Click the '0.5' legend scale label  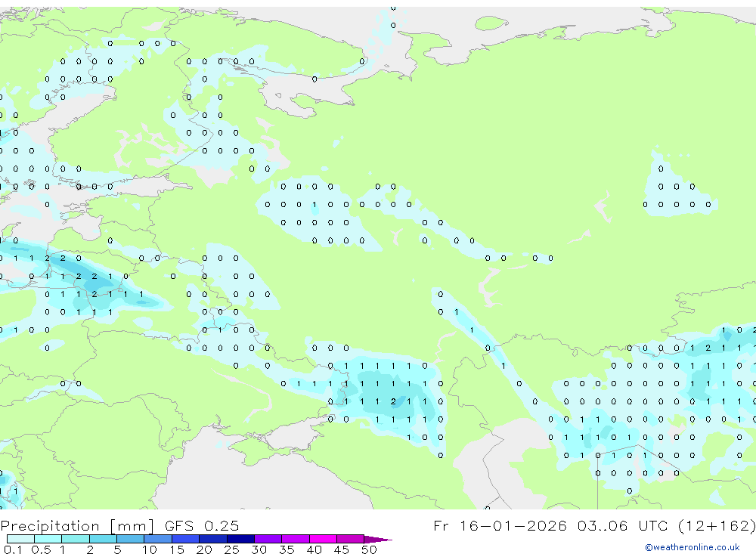pos(41,549)
